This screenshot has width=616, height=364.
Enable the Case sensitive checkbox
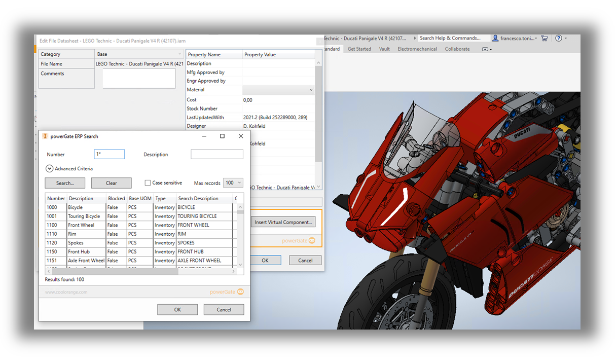148,183
